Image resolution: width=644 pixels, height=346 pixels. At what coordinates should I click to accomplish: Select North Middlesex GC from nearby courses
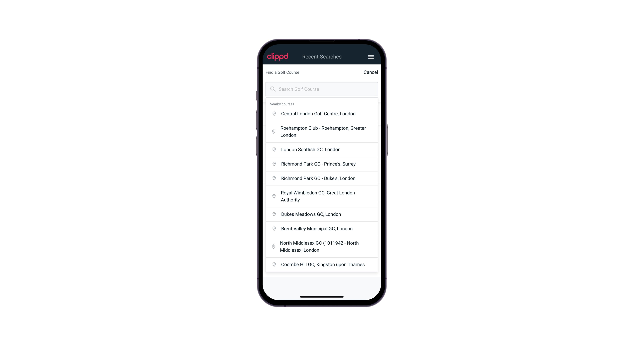(322, 246)
